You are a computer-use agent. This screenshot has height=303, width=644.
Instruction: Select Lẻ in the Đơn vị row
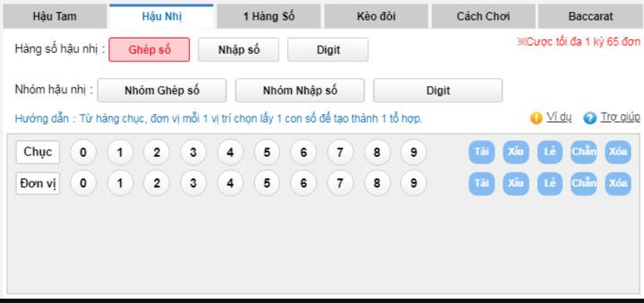pos(549,184)
